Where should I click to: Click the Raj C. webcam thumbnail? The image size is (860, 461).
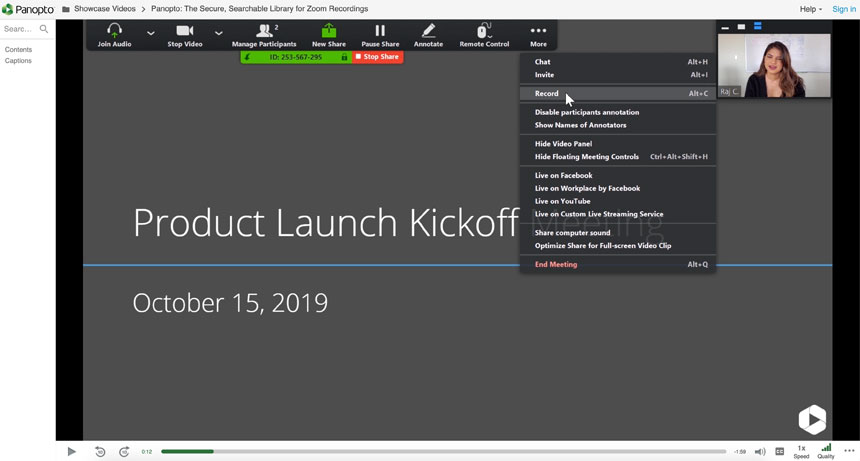tap(774, 66)
